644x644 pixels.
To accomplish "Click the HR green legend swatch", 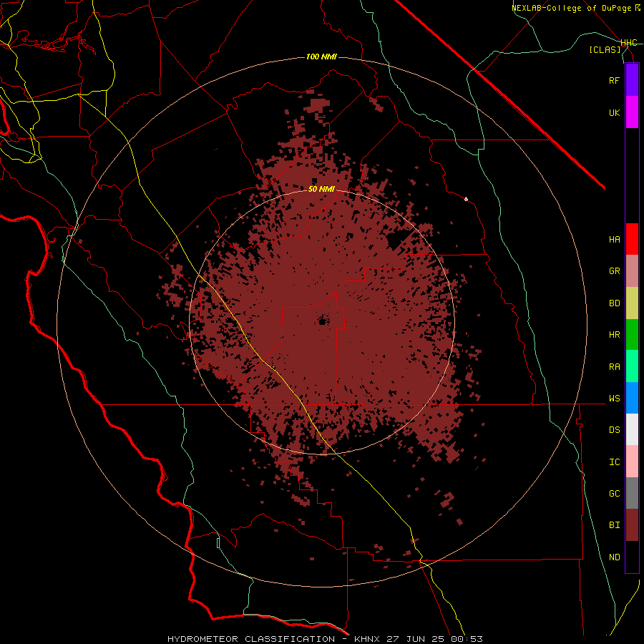I will 632,335.
